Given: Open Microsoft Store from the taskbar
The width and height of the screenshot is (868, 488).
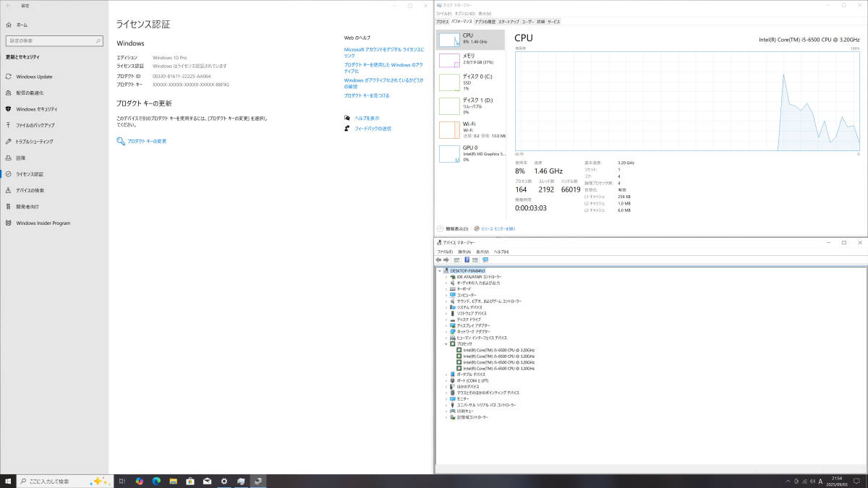Looking at the screenshot, I should [x=190, y=481].
